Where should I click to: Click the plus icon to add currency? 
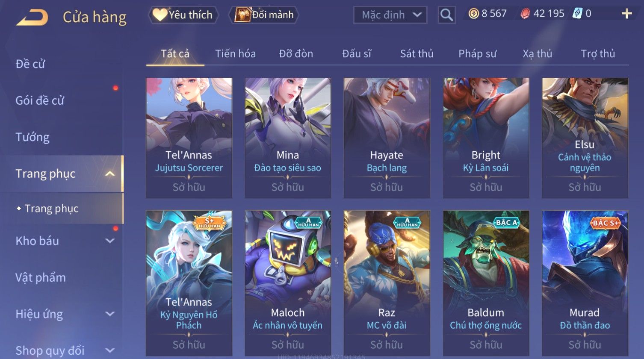tap(626, 14)
